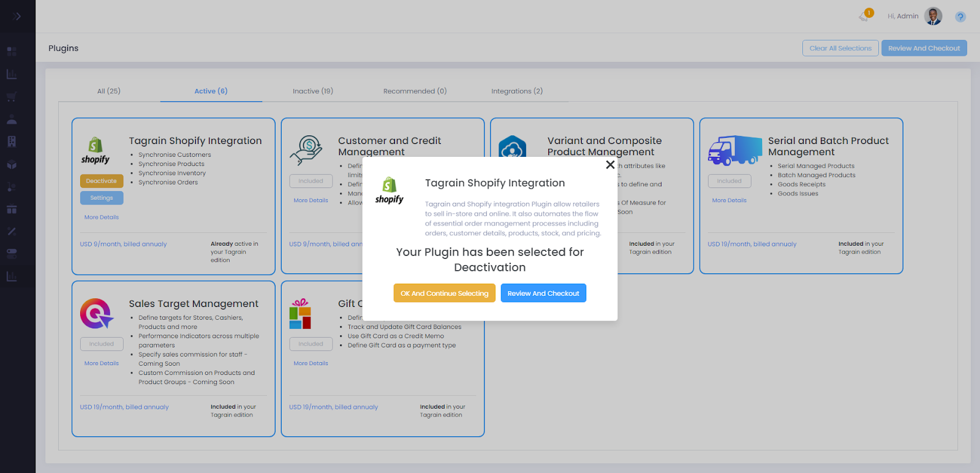Click dialog title 'Tagrain Shopify Integration'

(495, 183)
